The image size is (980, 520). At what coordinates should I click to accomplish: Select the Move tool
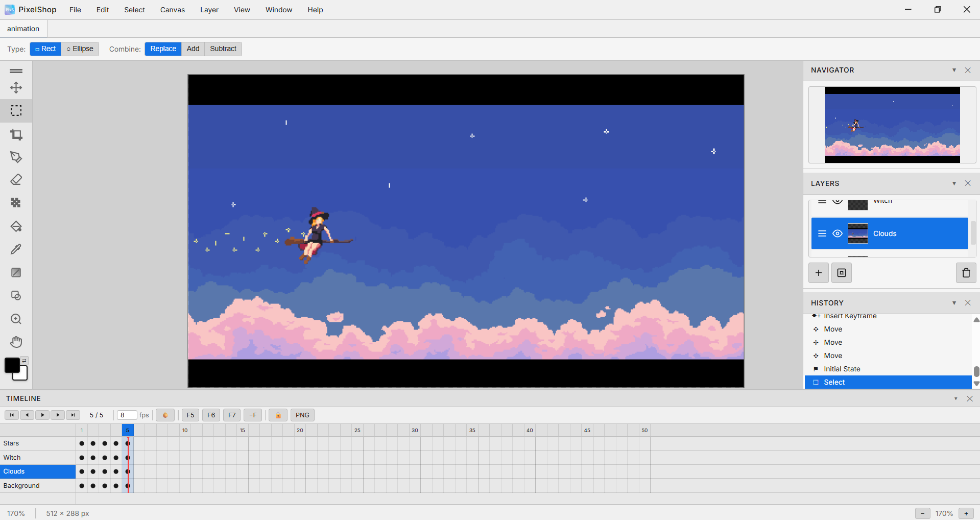coord(16,88)
